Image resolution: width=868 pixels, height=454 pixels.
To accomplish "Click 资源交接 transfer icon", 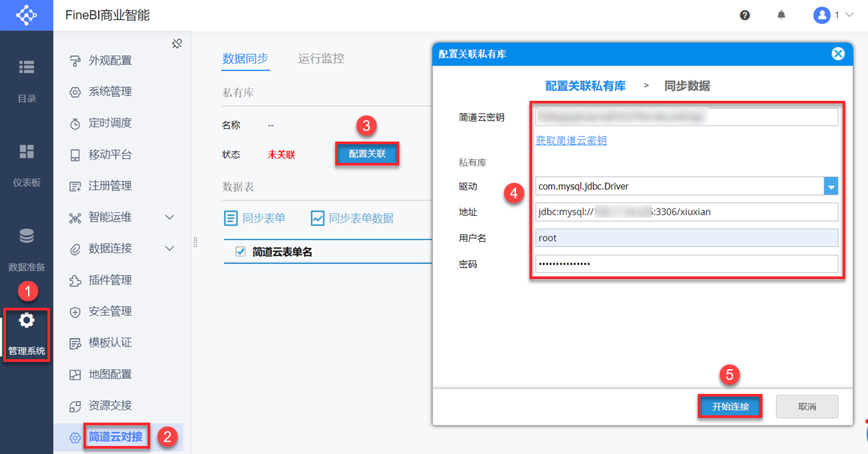I will tap(75, 406).
